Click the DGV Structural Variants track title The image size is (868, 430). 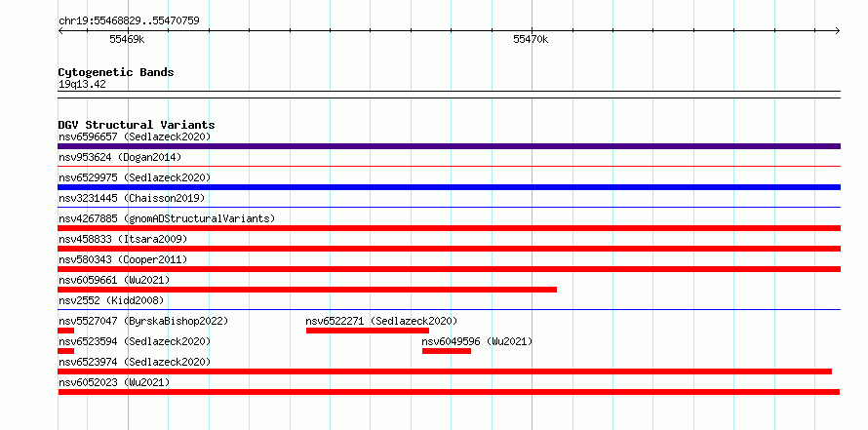pos(137,125)
